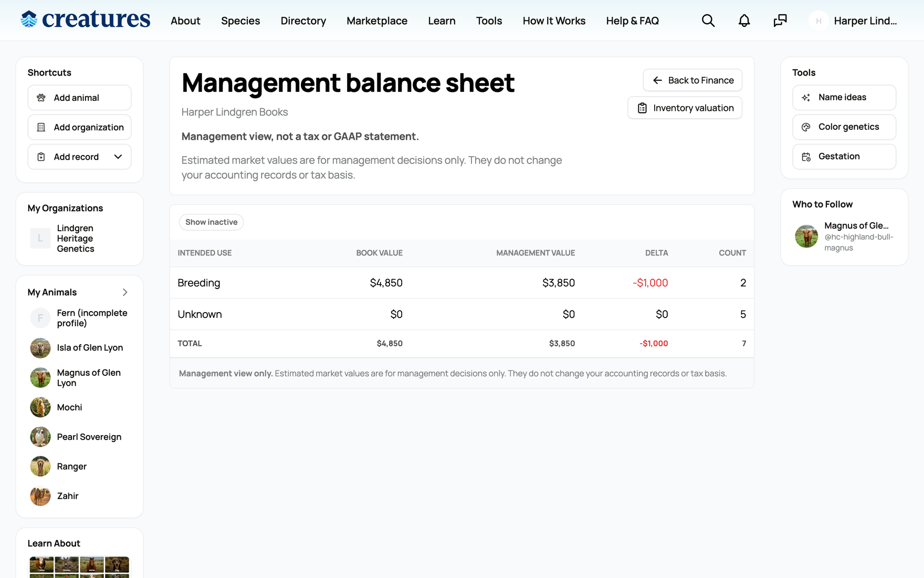Viewport: 924px width, 578px height.
Task: Toggle the Show inactive filter
Action: point(211,222)
